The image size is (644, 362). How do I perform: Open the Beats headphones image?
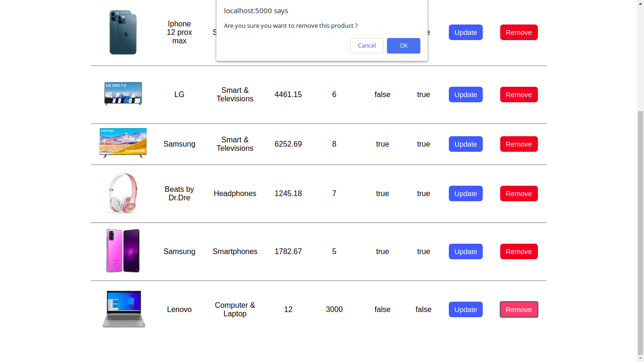(123, 193)
